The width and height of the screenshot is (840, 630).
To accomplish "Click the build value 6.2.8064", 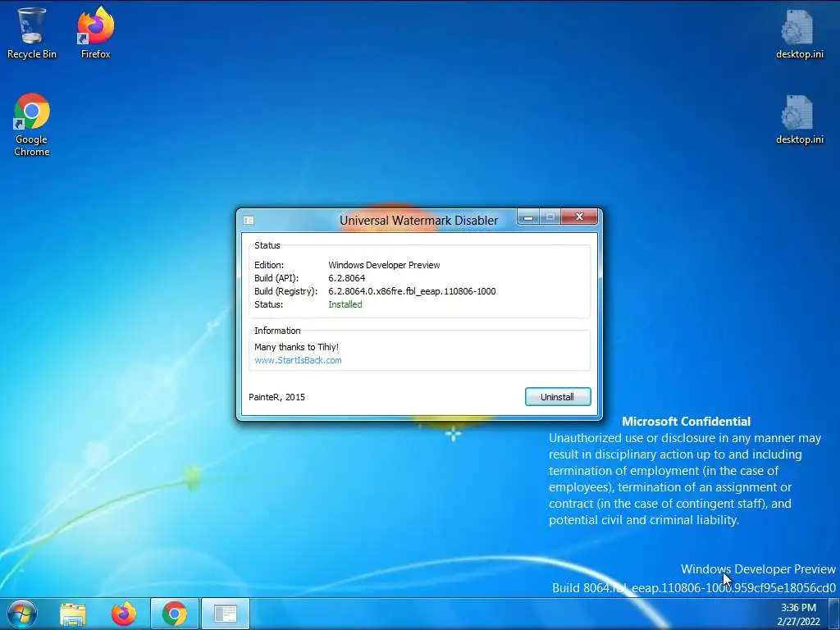I will [347, 278].
